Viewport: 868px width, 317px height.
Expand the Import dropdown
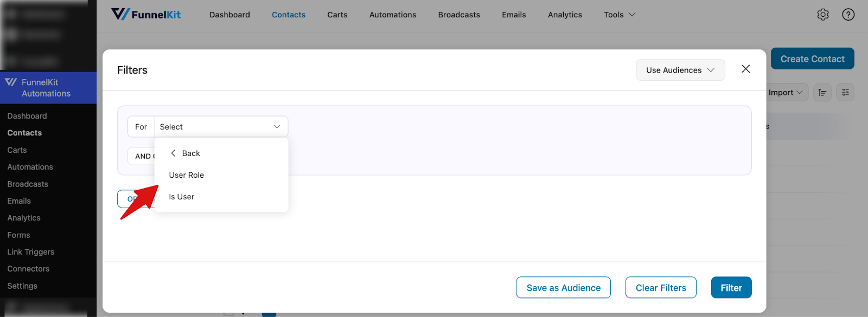[784, 92]
